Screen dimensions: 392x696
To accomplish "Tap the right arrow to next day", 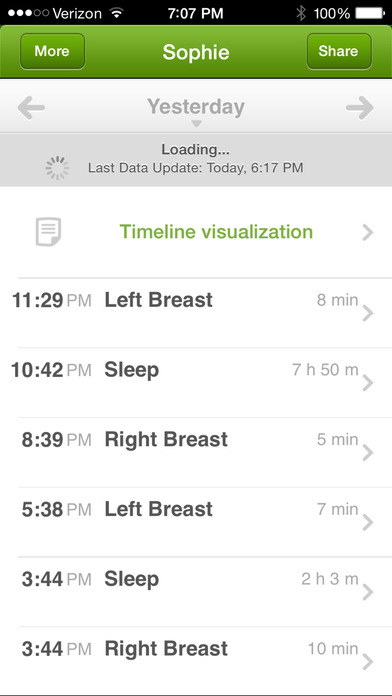I will pos(360,108).
